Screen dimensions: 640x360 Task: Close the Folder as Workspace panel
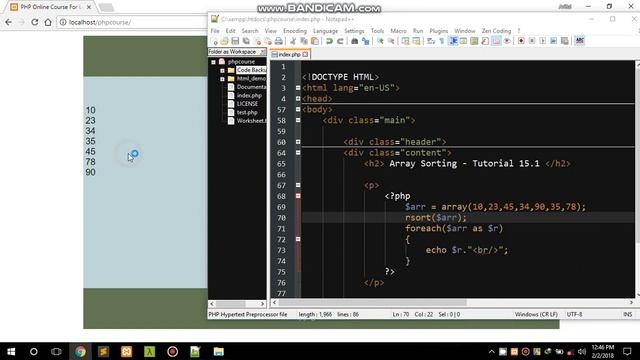coord(262,52)
